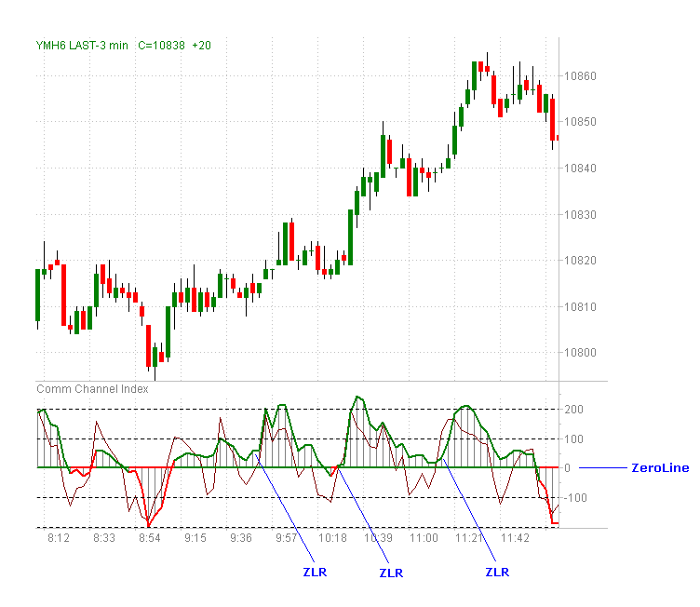Click the closing value 'C=10838'
Image resolution: width=700 pixels, height=607 pixels.
point(161,46)
